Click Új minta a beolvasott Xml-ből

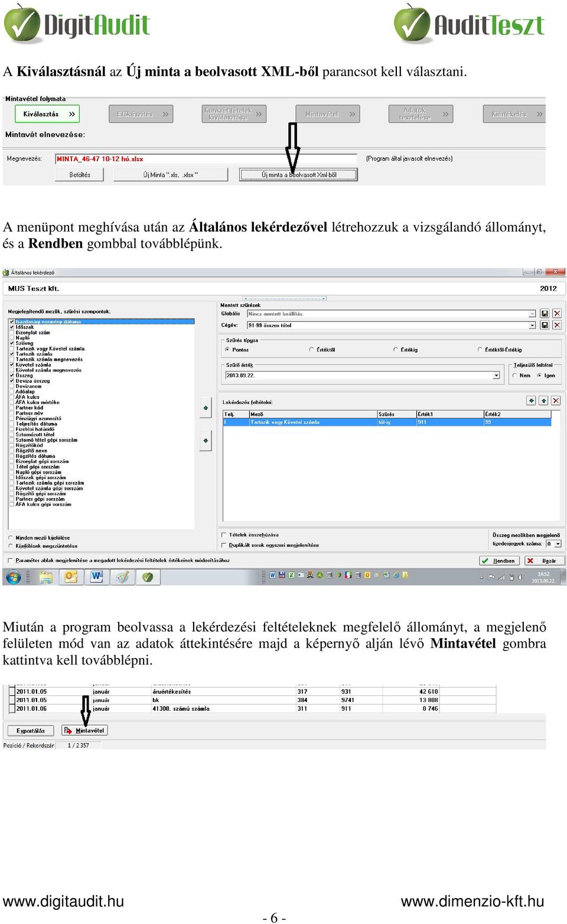(298, 175)
